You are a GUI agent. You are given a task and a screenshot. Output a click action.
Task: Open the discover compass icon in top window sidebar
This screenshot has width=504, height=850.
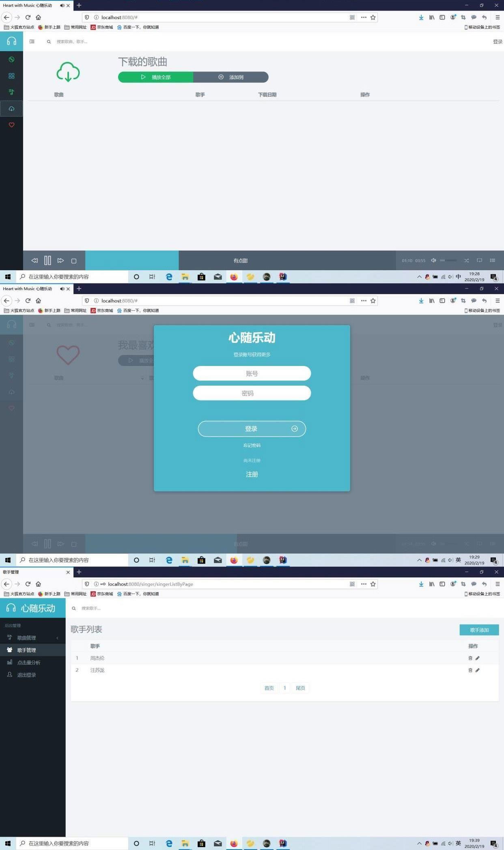[11, 59]
